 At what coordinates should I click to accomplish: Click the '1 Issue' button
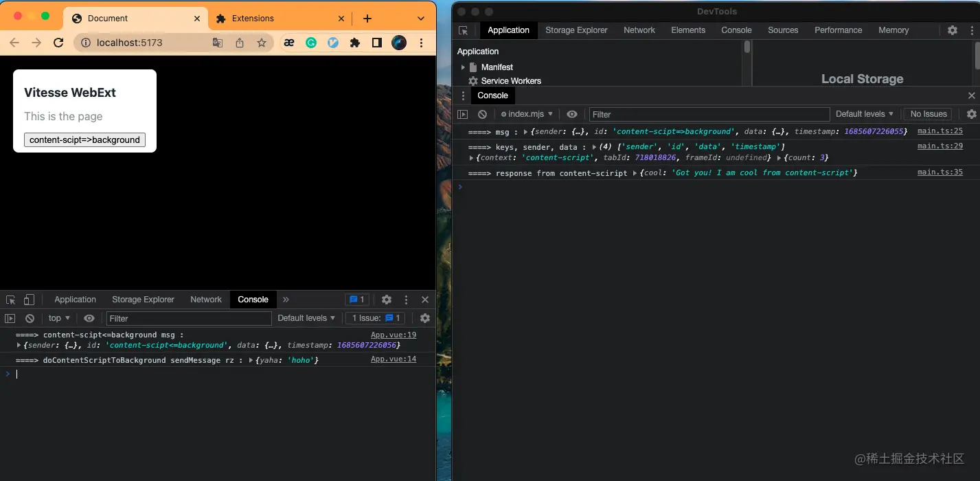click(x=375, y=318)
